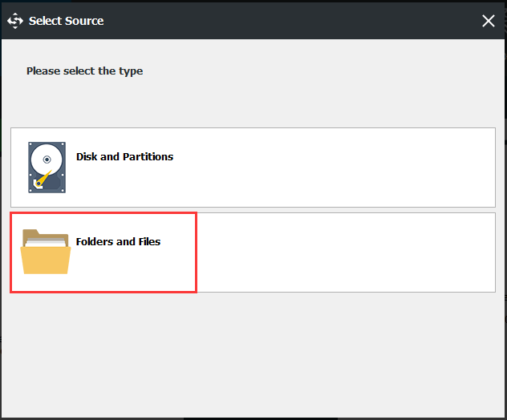Click the brown back tab of the folder icon
Screen dimensions: 507x420
point(32,232)
